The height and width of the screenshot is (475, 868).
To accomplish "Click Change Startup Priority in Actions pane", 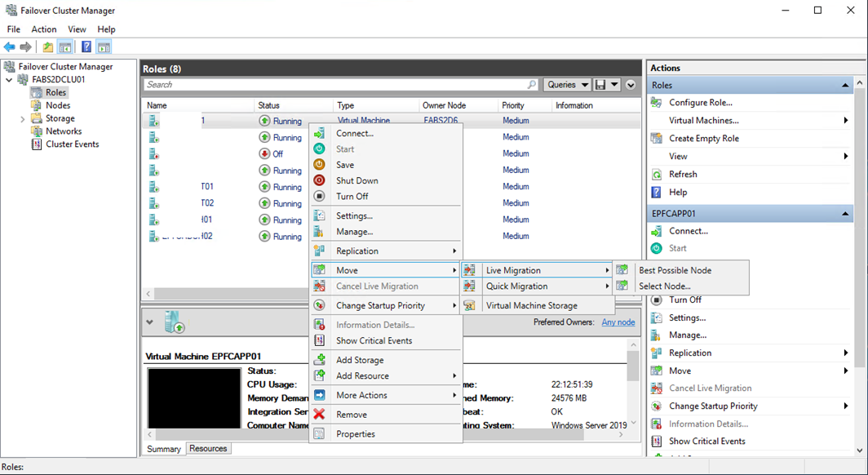I will point(713,406).
